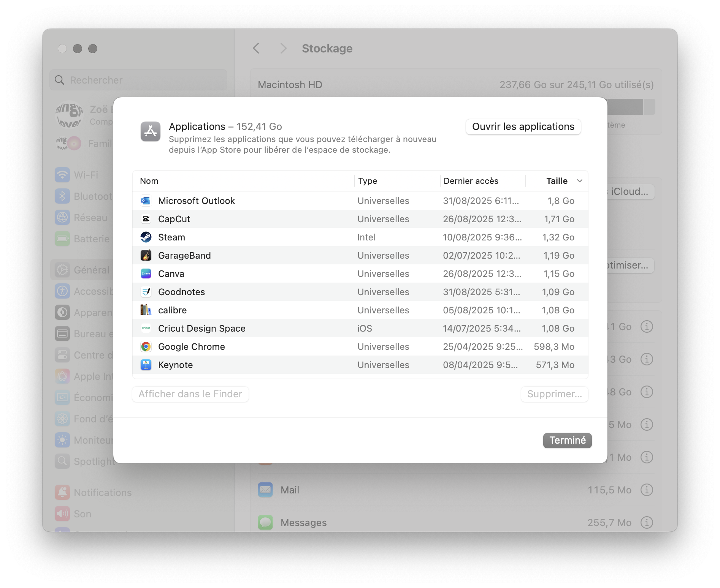720x588 pixels.
Task: Click the Microsoft Outlook app icon
Action: tap(146, 201)
